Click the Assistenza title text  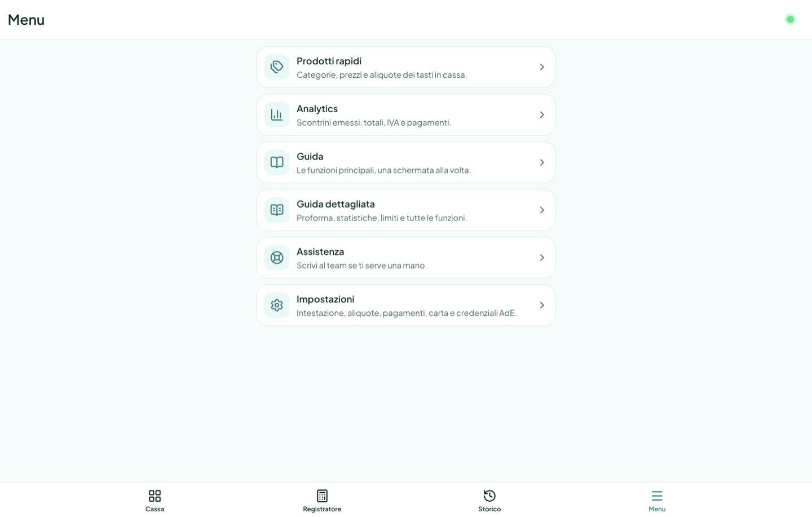pos(320,251)
